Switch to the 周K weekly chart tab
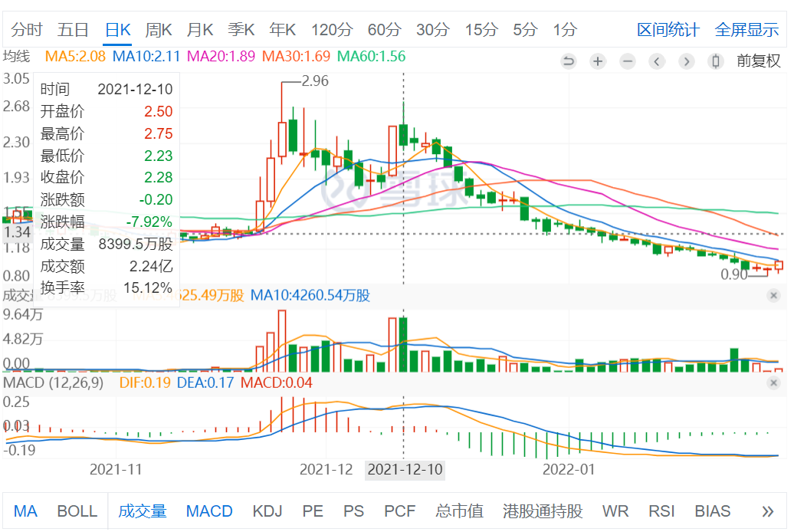This screenshot has width=794, height=532. 159,30
